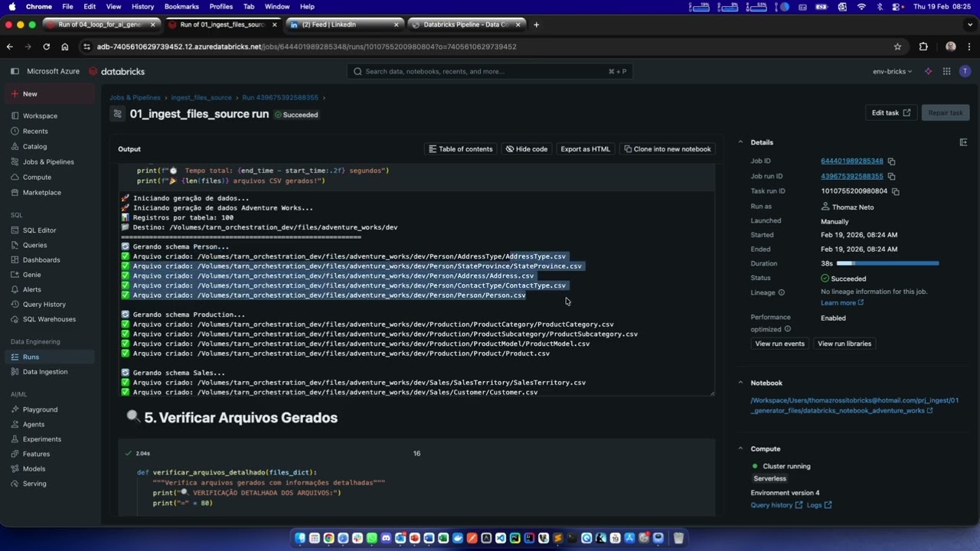Bookmark this page with star icon
Viewport: 980px width, 551px height.
(897, 47)
